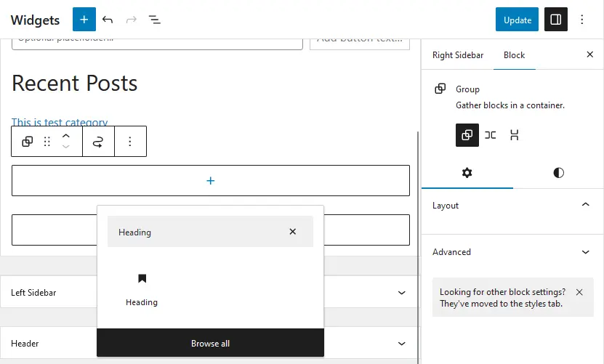The width and height of the screenshot is (604, 364).
Task: Open block toolbar options three-dot menu
Action: point(130,142)
